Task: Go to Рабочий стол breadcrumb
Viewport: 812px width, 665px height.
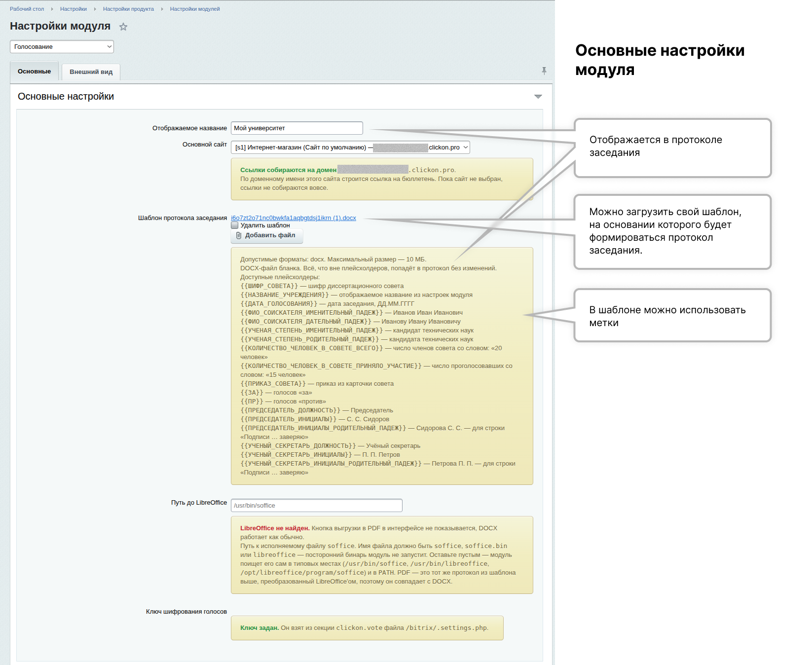Action: coord(27,9)
